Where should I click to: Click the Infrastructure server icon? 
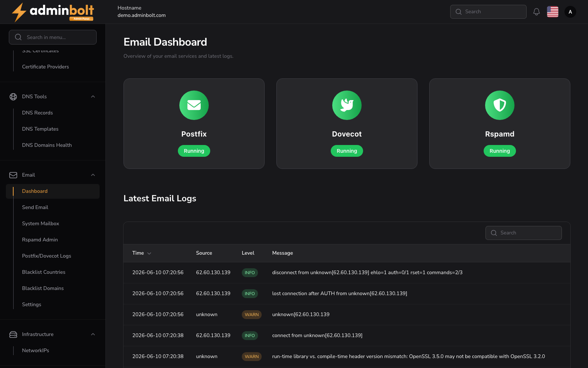(13, 335)
